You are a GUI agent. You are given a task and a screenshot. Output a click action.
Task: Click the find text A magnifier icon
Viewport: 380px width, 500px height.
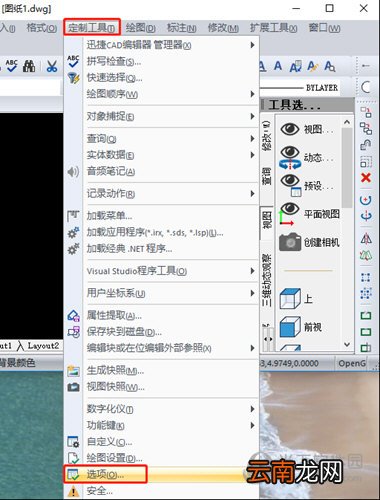pos(330,66)
